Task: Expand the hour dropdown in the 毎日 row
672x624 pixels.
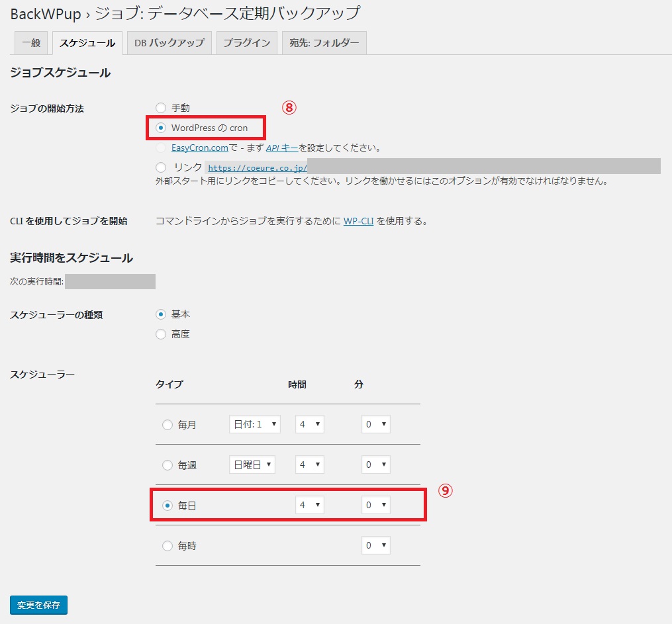Action: coord(309,506)
